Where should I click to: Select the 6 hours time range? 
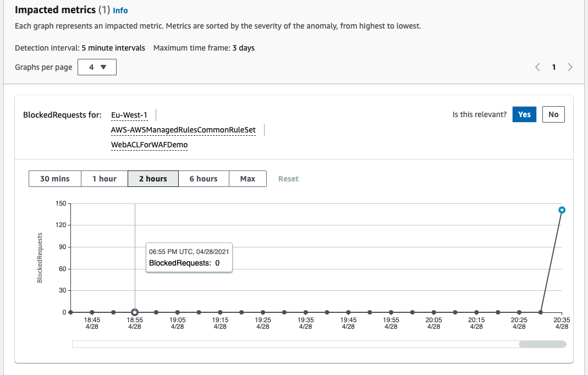coord(203,179)
